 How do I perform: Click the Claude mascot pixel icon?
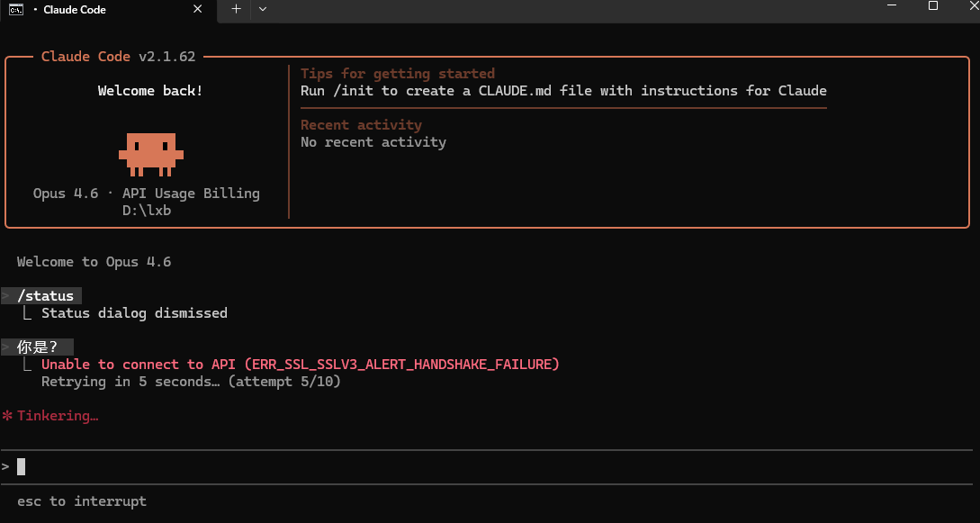[150, 154]
